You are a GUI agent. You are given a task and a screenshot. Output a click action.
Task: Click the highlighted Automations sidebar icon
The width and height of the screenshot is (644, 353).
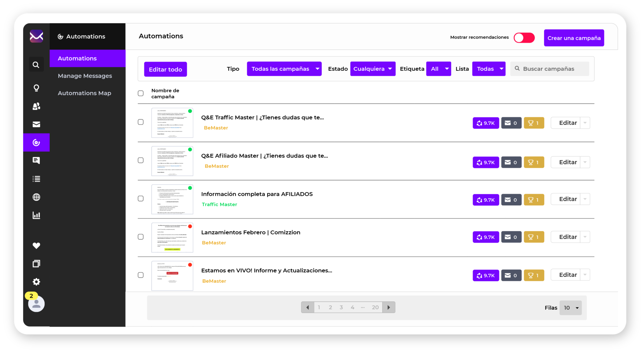[36, 142]
